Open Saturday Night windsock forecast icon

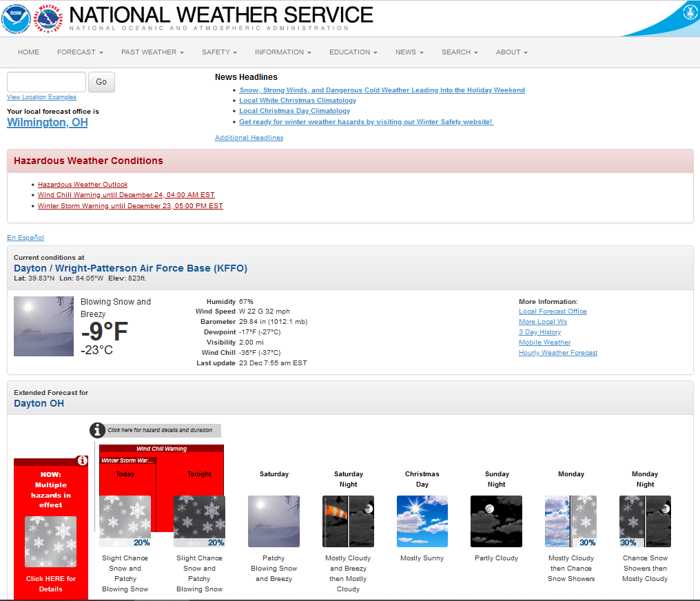tap(348, 522)
